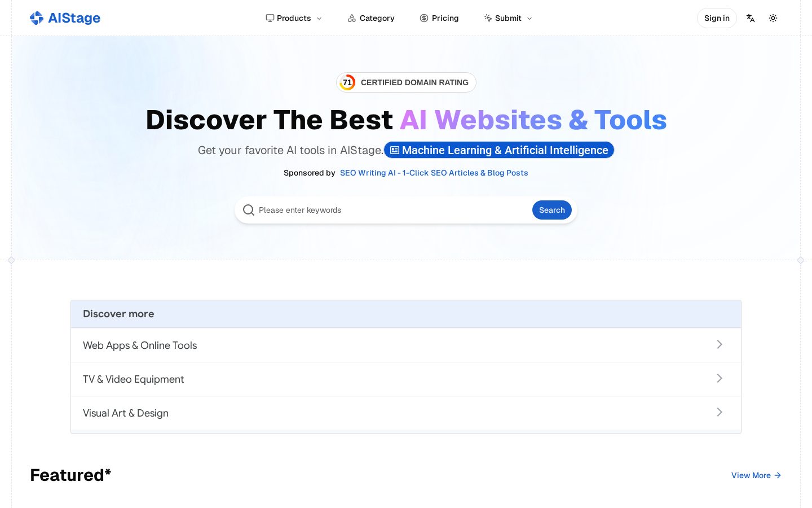
Task: Open the Submit dropdown menu
Action: click(508, 18)
